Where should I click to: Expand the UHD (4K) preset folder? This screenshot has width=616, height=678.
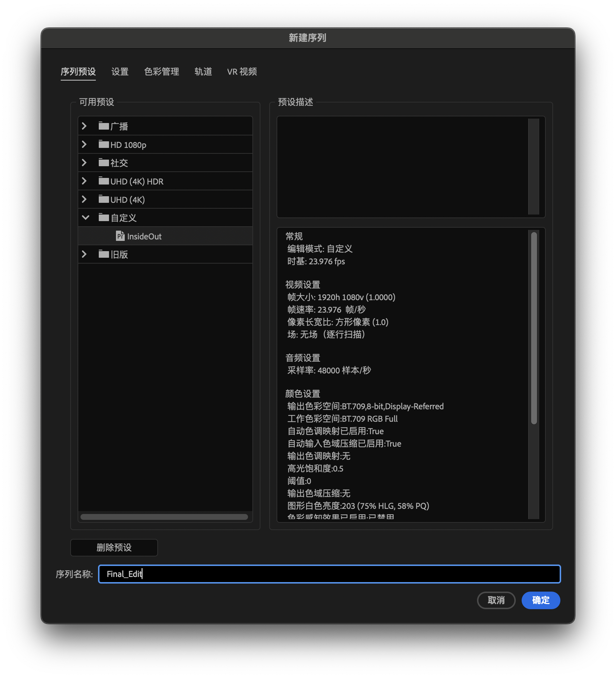click(x=84, y=199)
